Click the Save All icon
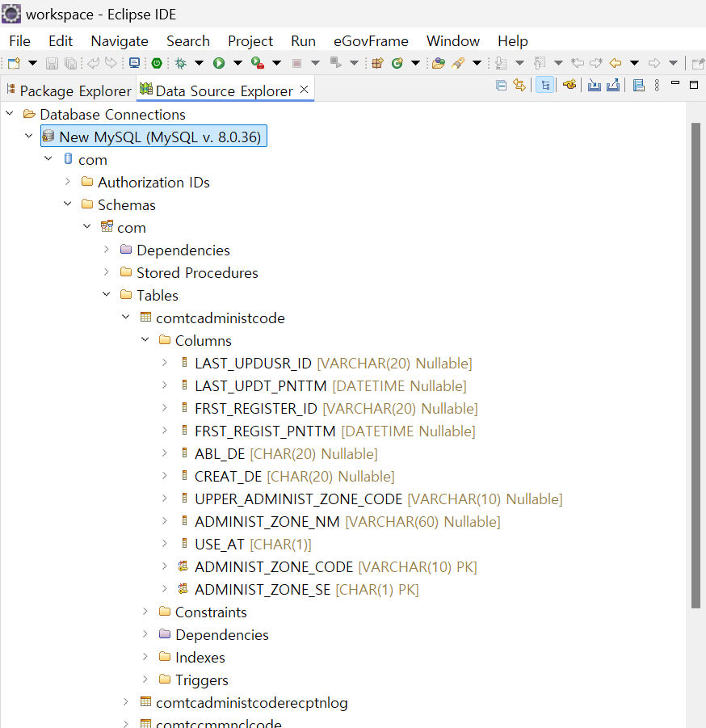Screen dimensions: 706x728 click(x=72, y=62)
